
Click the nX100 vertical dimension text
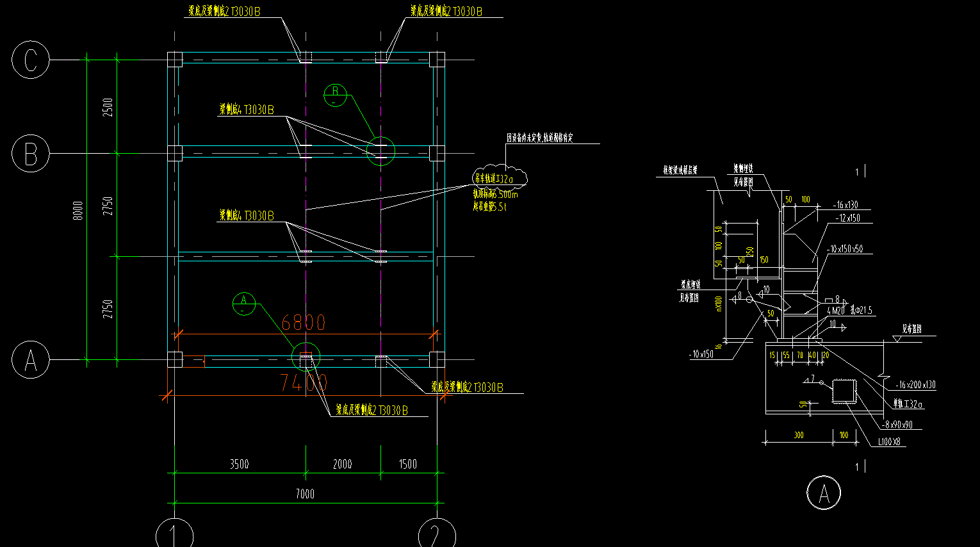(x=718, y=303)
